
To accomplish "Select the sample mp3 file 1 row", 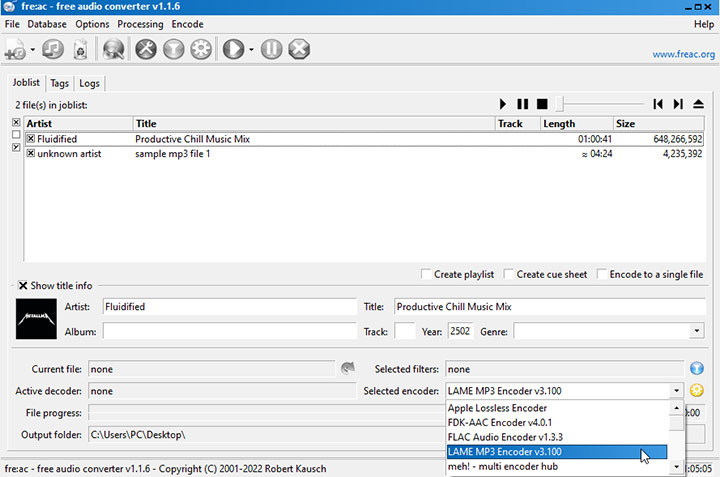I will coord(364,153).
